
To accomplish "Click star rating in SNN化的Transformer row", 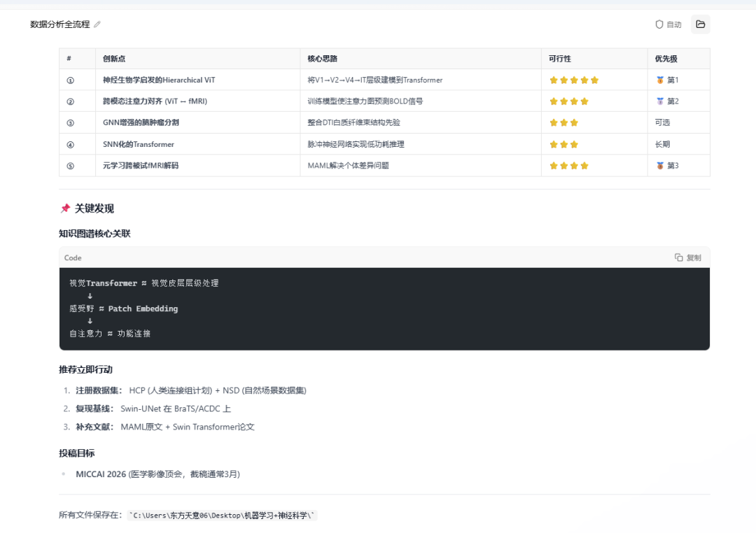I will coord(563,144).
